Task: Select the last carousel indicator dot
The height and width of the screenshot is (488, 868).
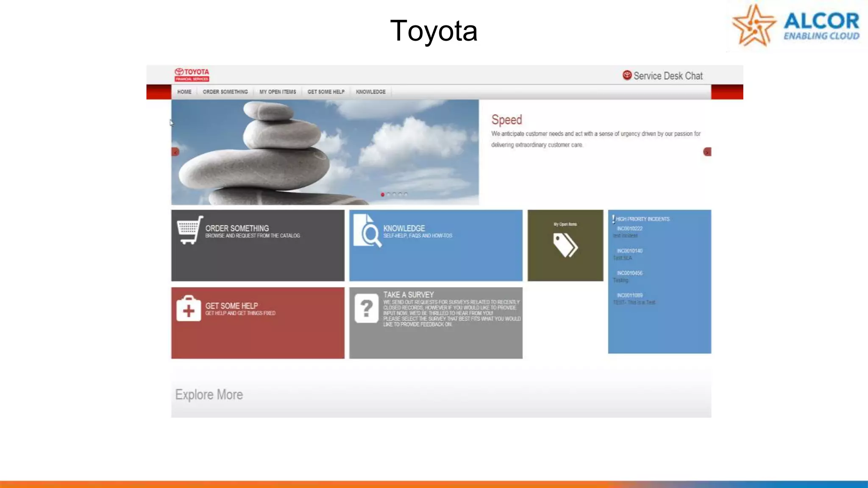Action: 406,194
